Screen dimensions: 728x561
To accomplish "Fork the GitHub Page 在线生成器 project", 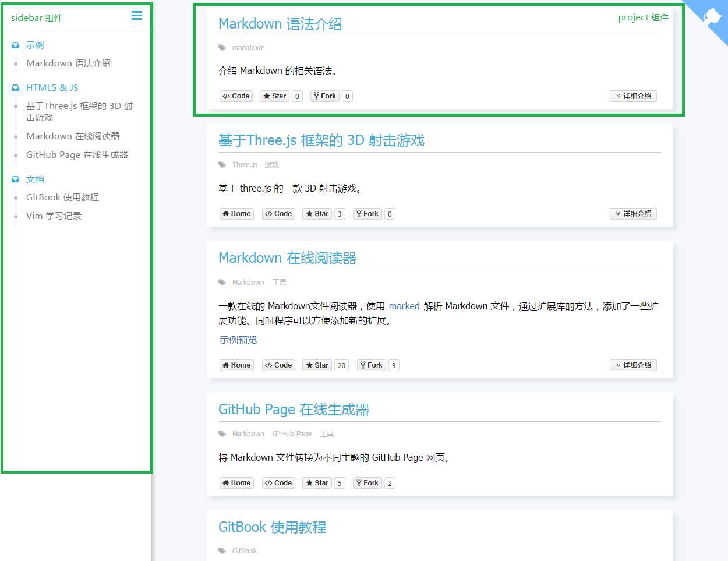I will point(367,483).
